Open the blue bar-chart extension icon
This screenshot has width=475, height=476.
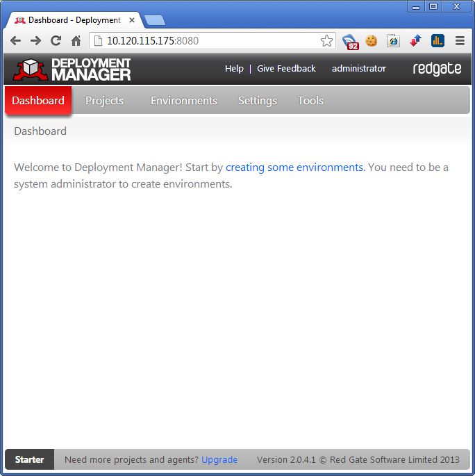click(x=437, y=41)
